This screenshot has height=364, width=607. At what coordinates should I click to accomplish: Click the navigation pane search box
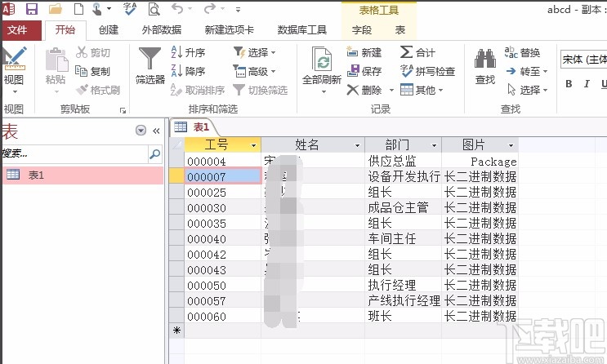(74, 153)
